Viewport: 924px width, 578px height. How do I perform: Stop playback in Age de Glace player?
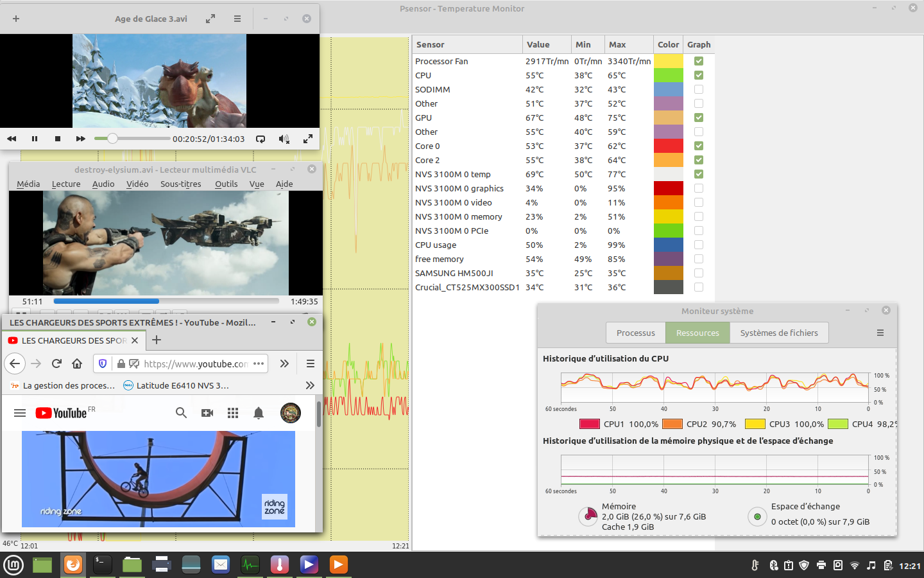coord(58,139)
